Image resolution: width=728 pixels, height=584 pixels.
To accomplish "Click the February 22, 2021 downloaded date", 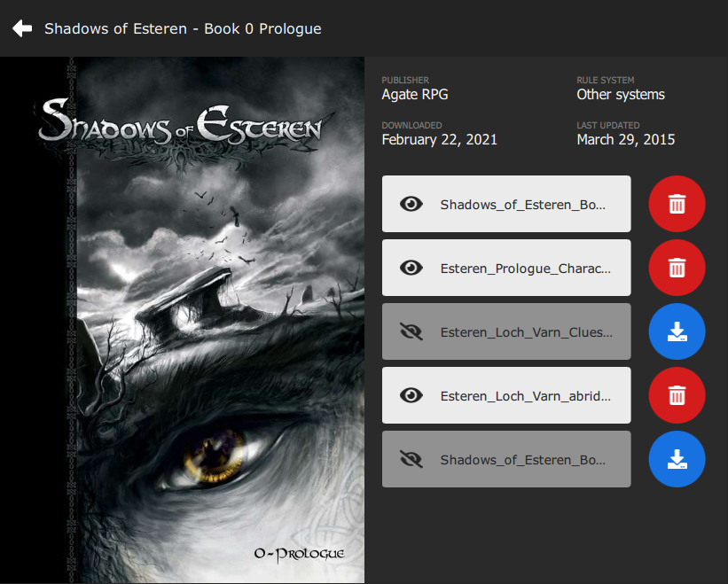I will [x=439, y=139].
